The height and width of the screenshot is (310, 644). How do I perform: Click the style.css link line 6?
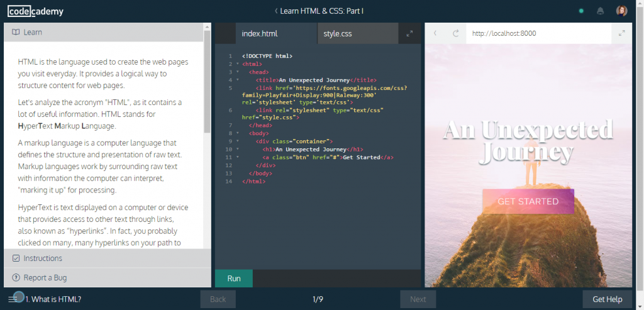(x=313, y=114)
